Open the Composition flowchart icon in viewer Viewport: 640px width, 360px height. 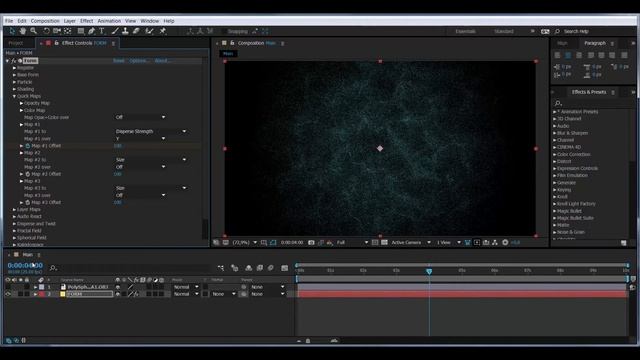point(495,242)
